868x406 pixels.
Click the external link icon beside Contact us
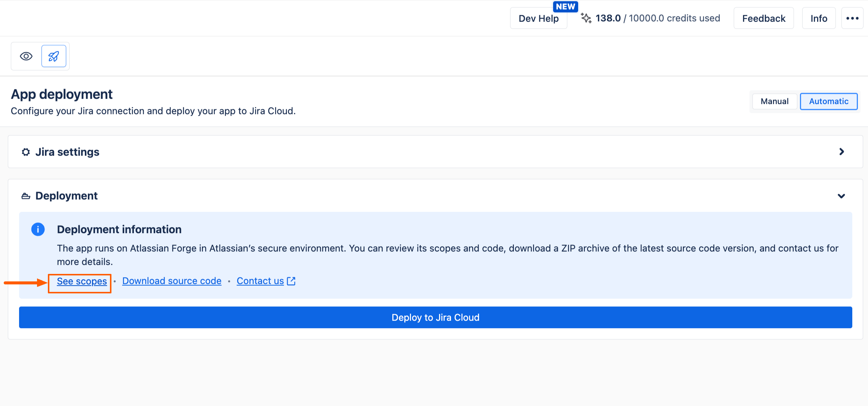(x=291, y=281)
